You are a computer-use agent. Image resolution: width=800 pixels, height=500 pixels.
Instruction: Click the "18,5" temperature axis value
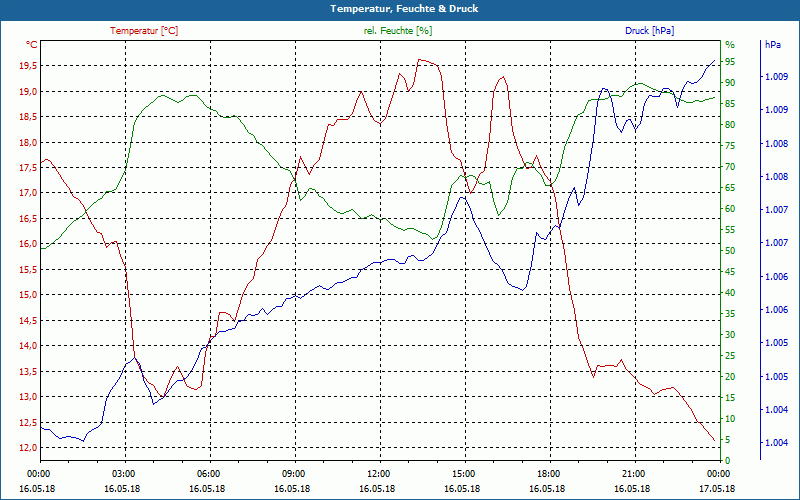coord(28,117)
